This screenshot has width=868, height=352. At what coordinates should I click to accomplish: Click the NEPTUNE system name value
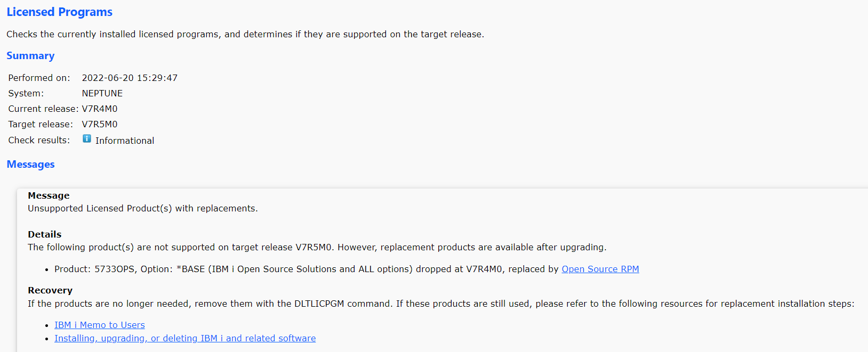tap(102, 93)
